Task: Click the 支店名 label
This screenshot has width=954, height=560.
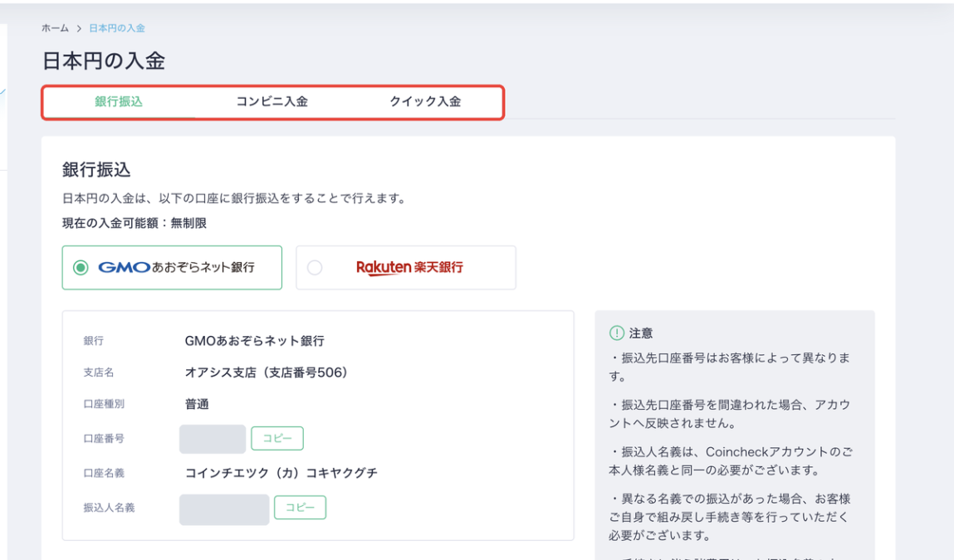Action: pos(99,373)
